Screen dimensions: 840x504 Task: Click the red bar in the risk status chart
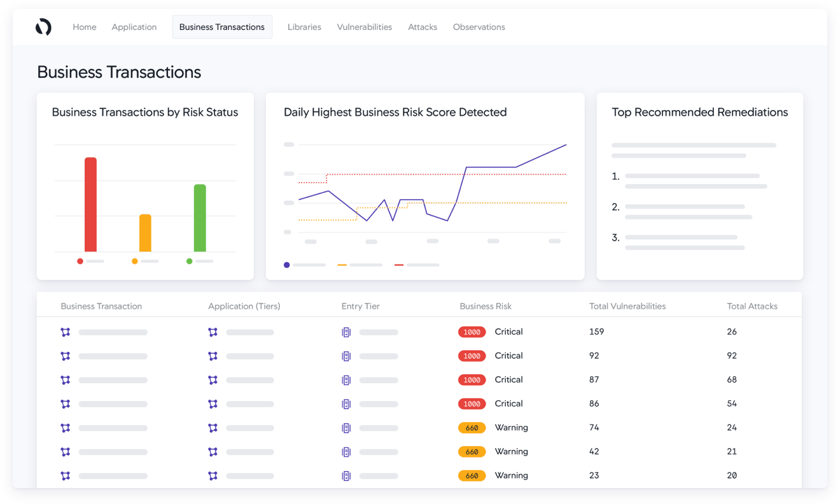91,204
